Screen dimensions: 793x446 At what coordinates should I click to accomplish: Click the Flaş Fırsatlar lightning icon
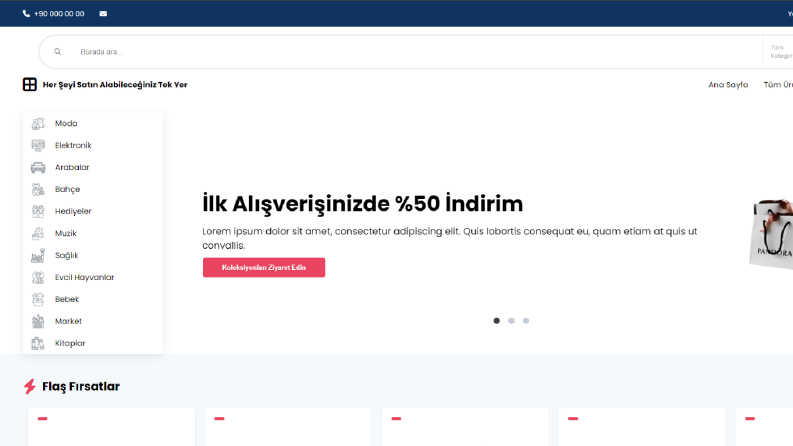pos(30,386)
